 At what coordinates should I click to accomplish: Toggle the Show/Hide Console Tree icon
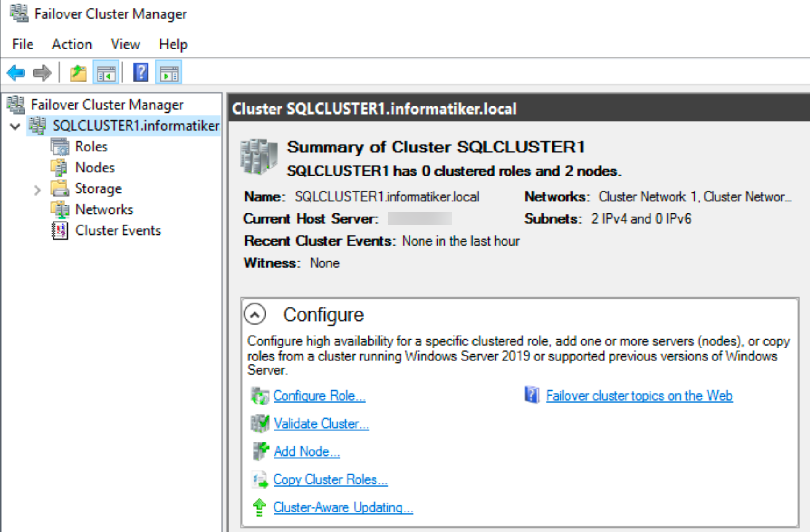pyautogui.click(x=106, y=73)
